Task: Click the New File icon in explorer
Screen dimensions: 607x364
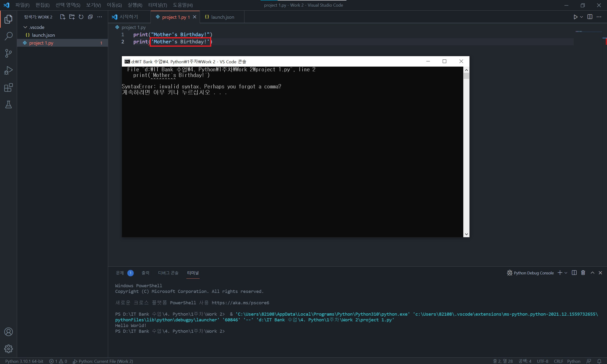Action: (x=62, y=17)
